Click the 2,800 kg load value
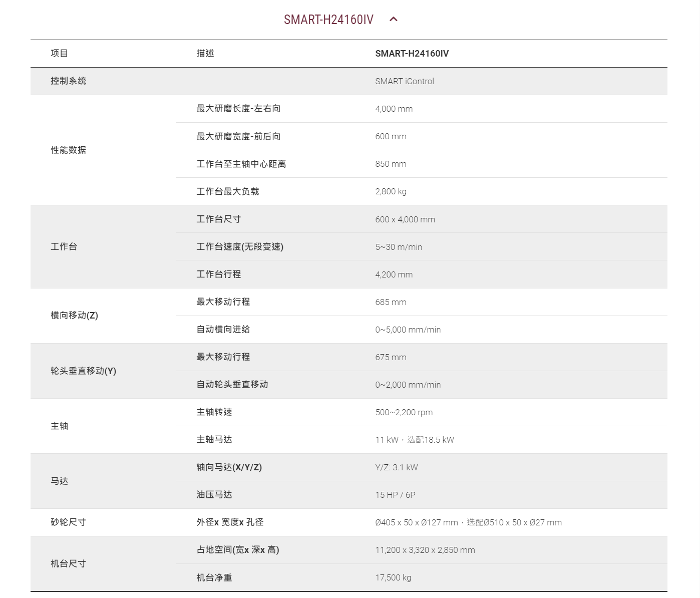Screen dimensions: 700x598 point(391,191)
